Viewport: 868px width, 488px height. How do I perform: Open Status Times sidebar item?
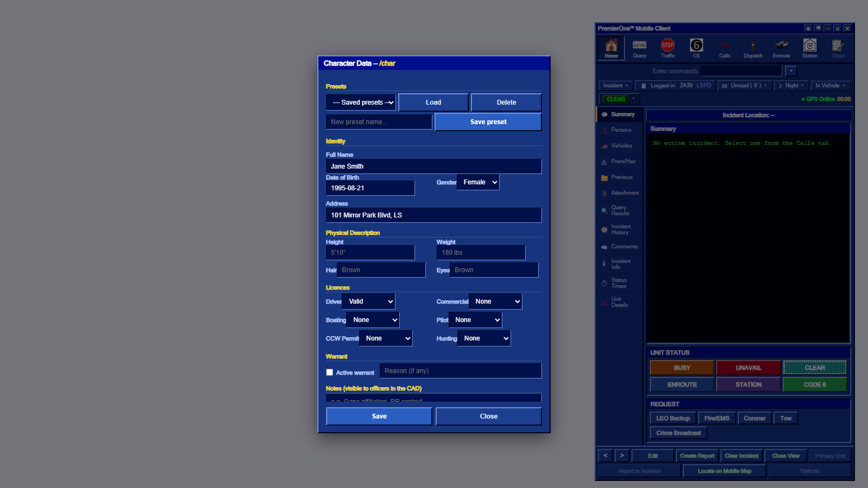tap(620, 283)
